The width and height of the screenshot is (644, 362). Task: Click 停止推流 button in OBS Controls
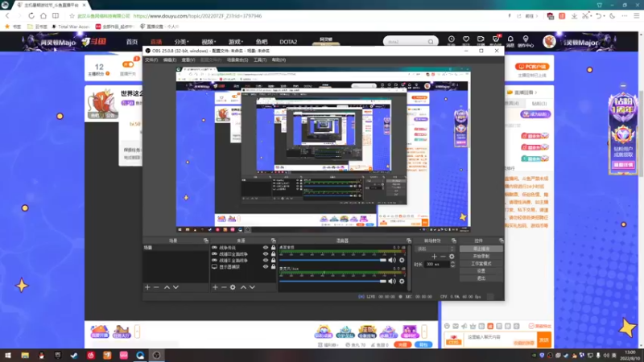coord(481,249)
